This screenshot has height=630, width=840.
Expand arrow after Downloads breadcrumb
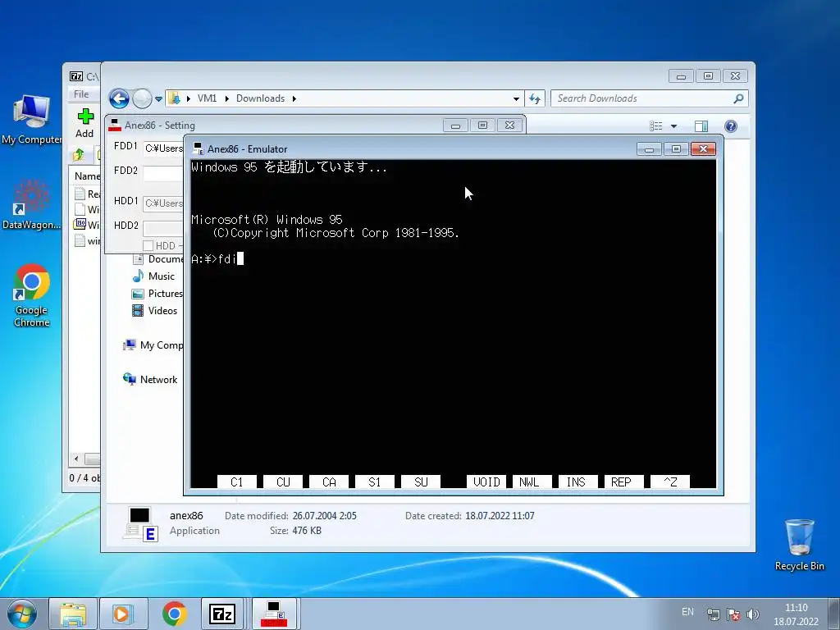pos(294,98)
